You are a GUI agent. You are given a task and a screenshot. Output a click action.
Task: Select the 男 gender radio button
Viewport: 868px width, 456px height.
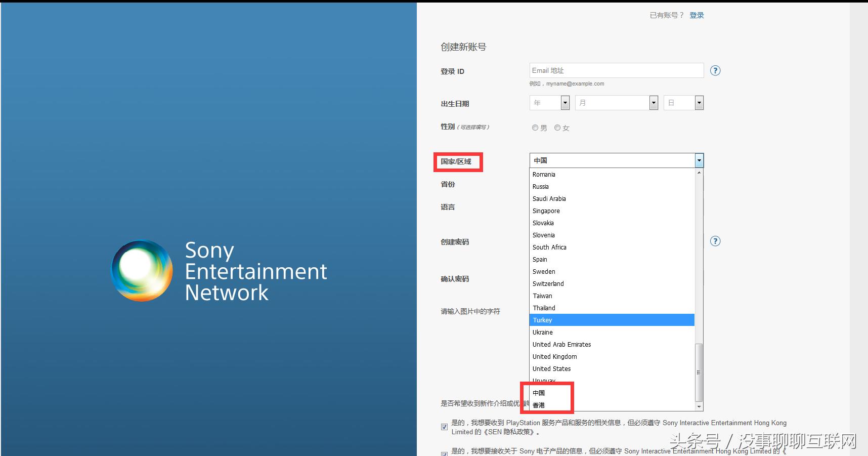pyautogui.click(x=535, y=128)
